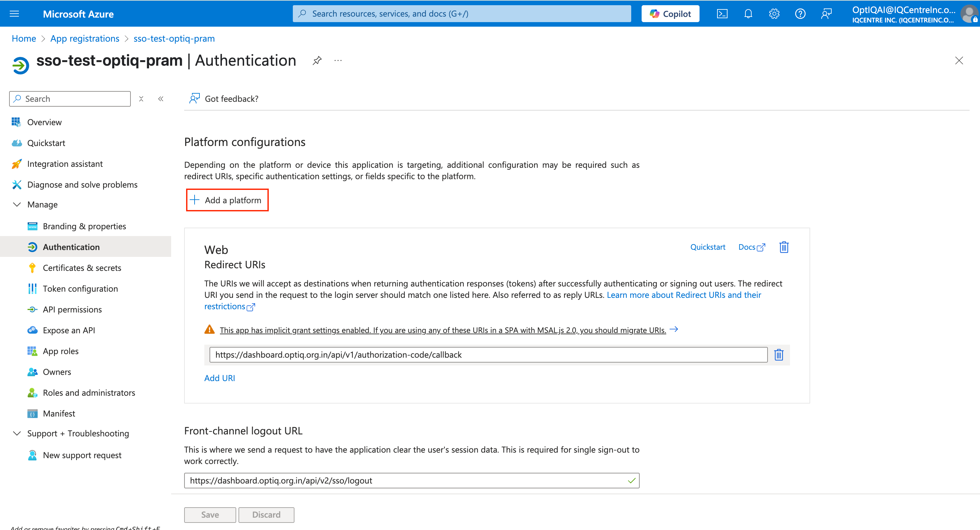Image resolution: width=980 pixels, height=530 pixels.
Task: Click the Copilot button
Action: point(670,14)
